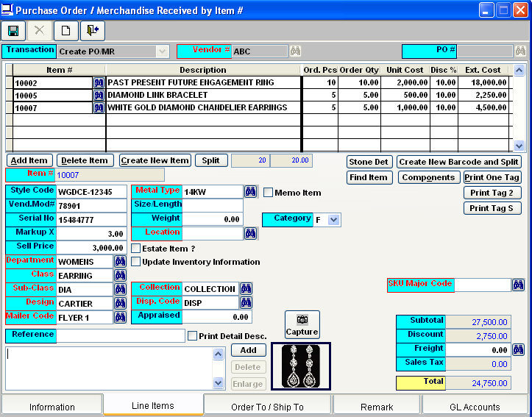Switch to the Information tab
The image size is (532, 417).
[x=52, y=407]
